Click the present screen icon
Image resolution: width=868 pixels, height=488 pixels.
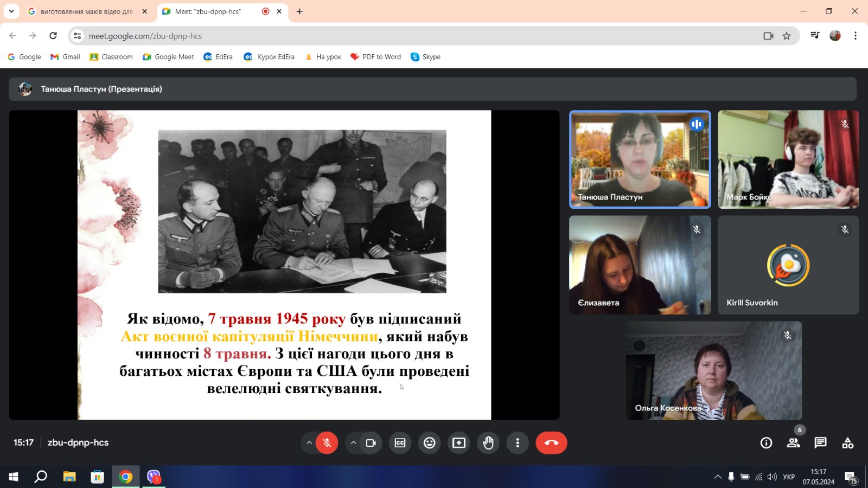(459, 443)
